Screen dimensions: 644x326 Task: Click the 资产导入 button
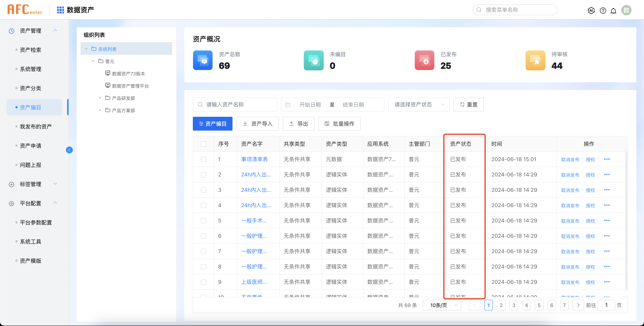coord(257,124)
